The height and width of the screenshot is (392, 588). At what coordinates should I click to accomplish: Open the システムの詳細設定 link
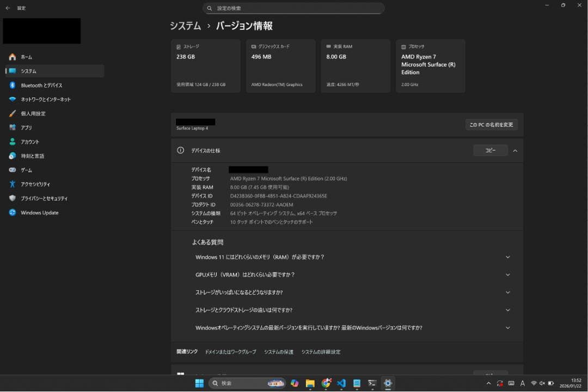pyautogui.click(x=320, y=352)
